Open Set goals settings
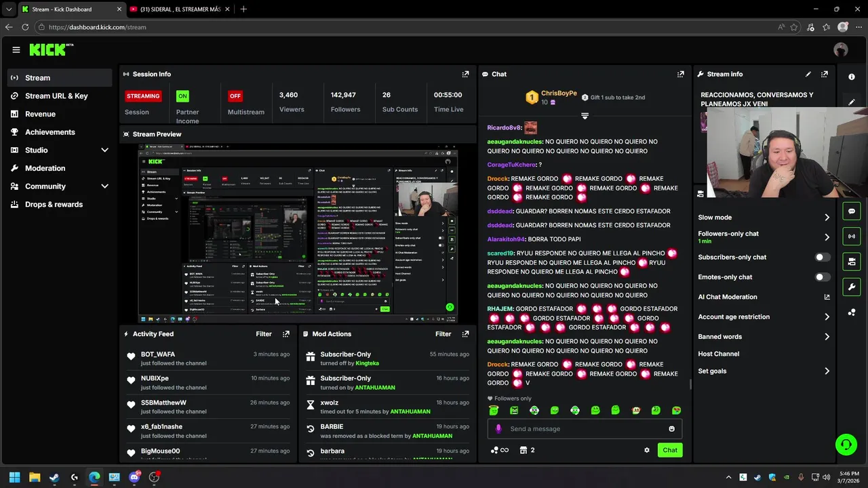Viewport: 868px width, 488px height. click(764, 371)
